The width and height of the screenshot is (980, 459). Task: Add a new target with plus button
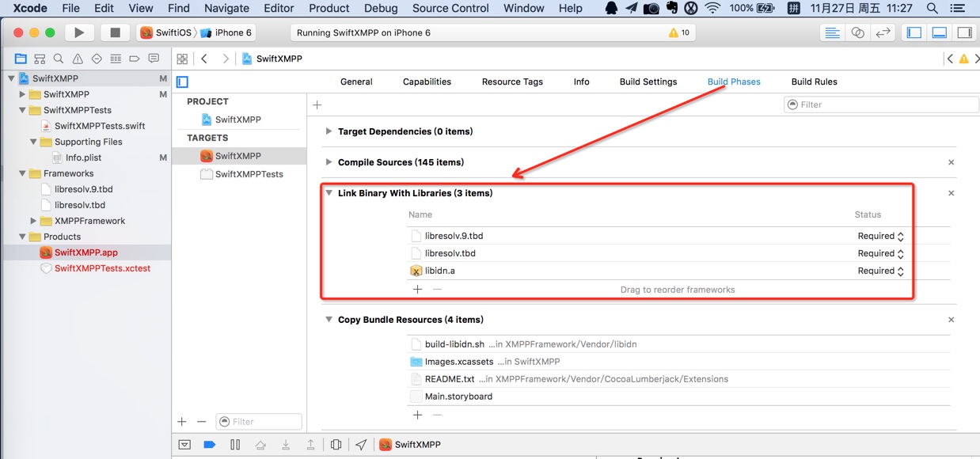(x=182, y=422)
